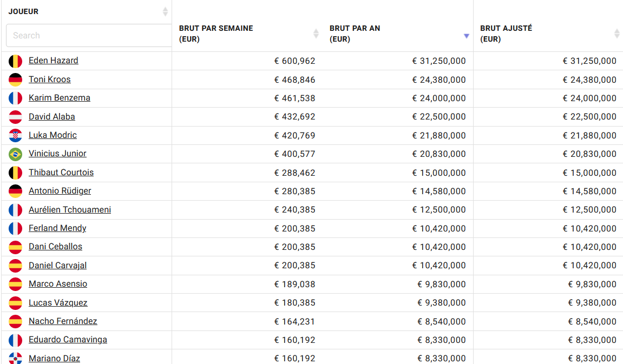Open Marco Asensio player page
The image size is (623, 364).
point(57,284)
